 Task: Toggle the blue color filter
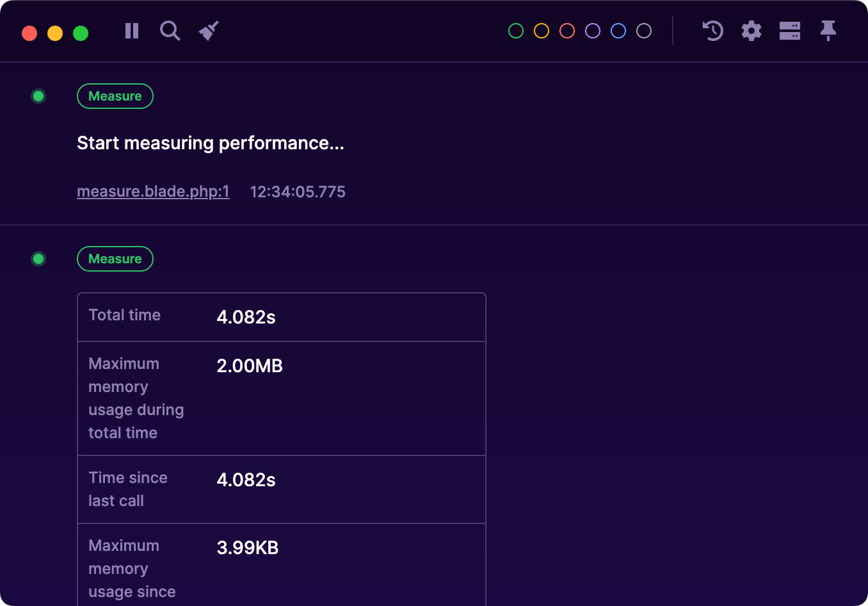[x=618, y=30]
